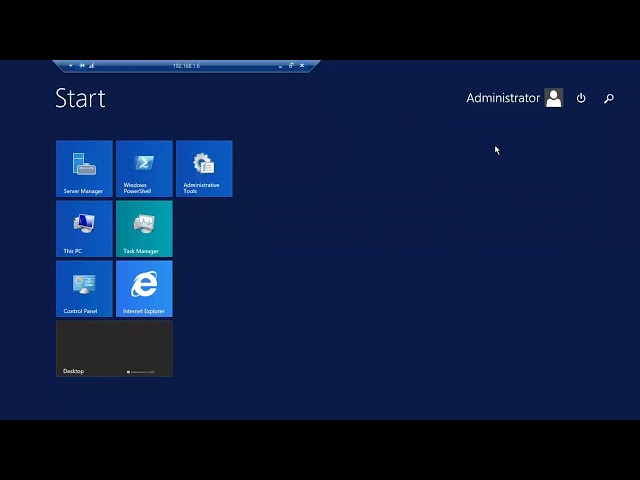Open the Administrator user name menu
Image resolution: width=640 pixels, height=480 pixels.
pos(503,98)
